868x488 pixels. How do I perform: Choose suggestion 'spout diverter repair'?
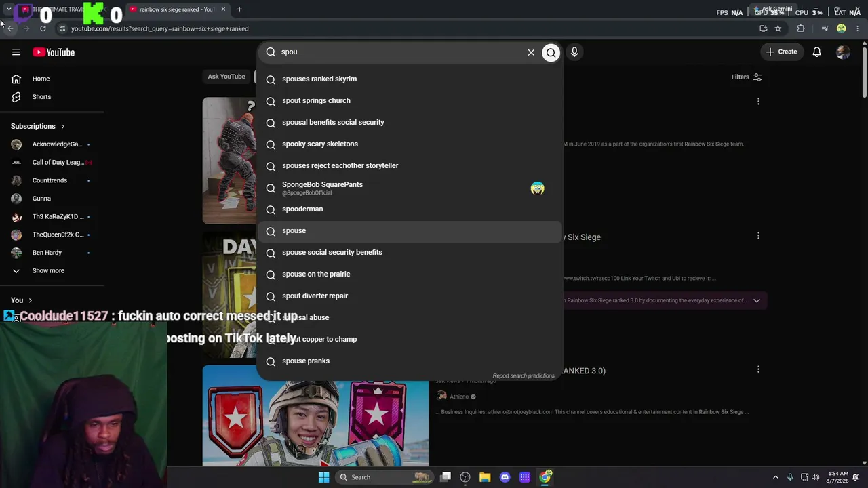pos(410,296)
